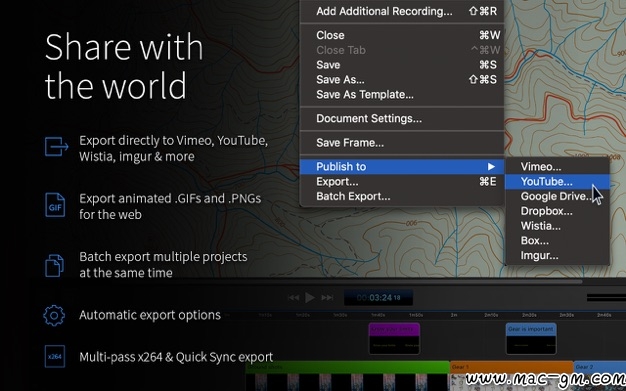Expand the Publish to submenu arrow

pos(491,167)
